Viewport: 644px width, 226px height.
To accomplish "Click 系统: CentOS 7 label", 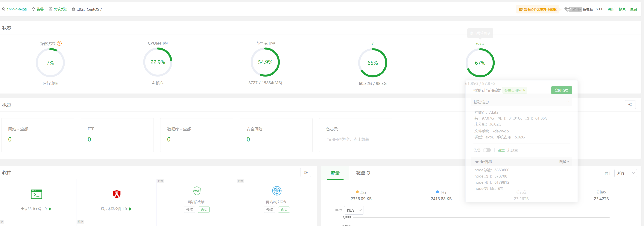I will point(89,10).
